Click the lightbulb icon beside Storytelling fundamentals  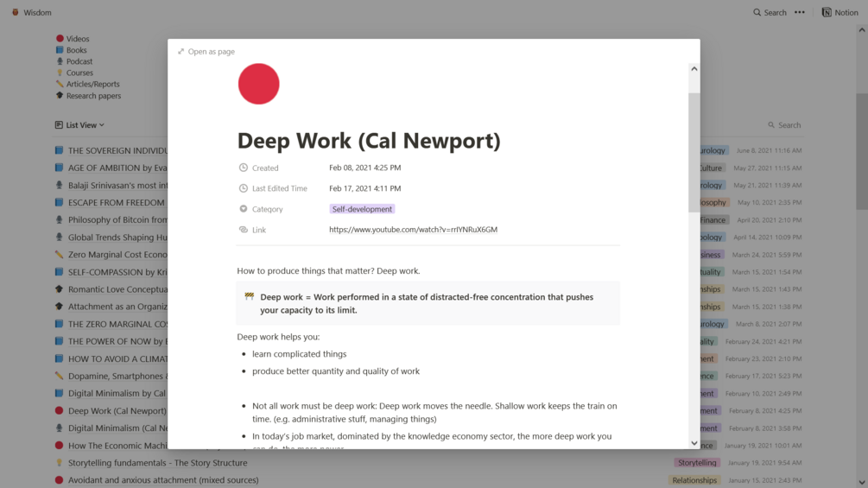click(x=60, y=463)
